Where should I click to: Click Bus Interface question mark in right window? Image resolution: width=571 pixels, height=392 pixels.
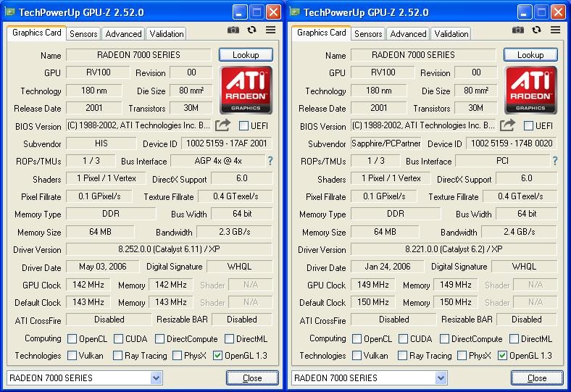(x=555, y=161)
